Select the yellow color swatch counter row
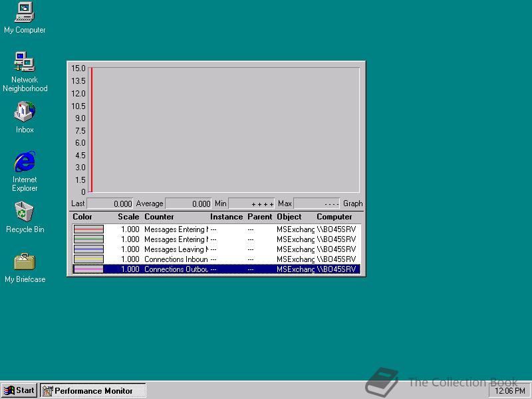 pos(216,259)
